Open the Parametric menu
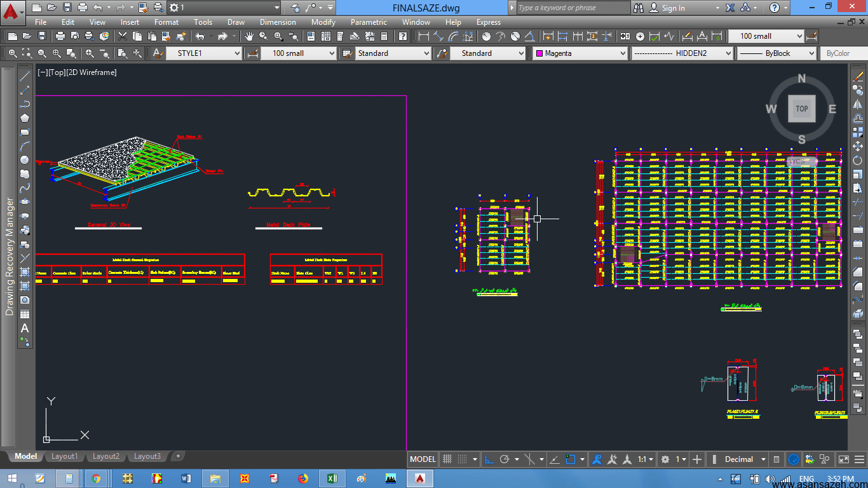Viewport: 868px width, 488px height. coord(369,22)
